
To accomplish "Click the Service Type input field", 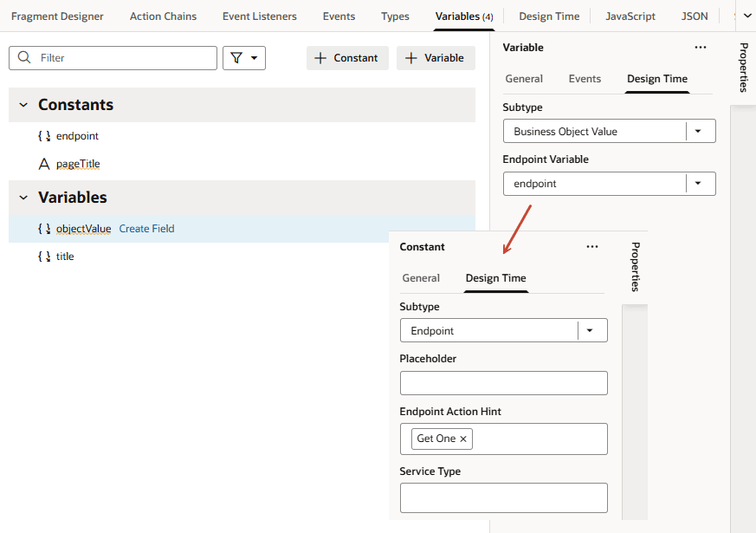I will 503,497.
